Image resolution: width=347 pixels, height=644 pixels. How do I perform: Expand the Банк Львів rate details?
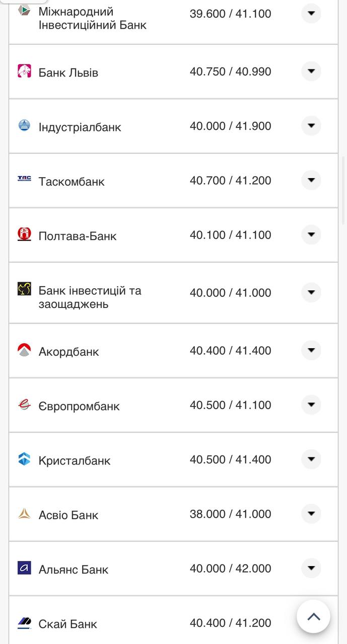point(311,71)
